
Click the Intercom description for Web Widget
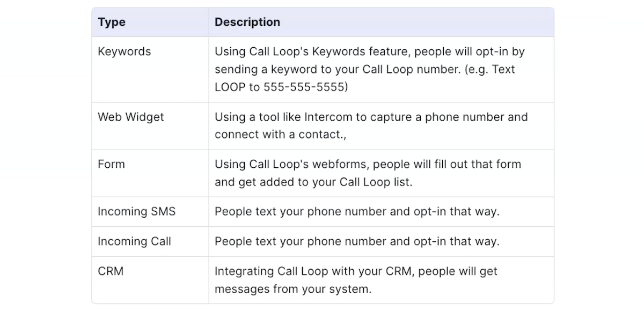[x=371, y=125]
